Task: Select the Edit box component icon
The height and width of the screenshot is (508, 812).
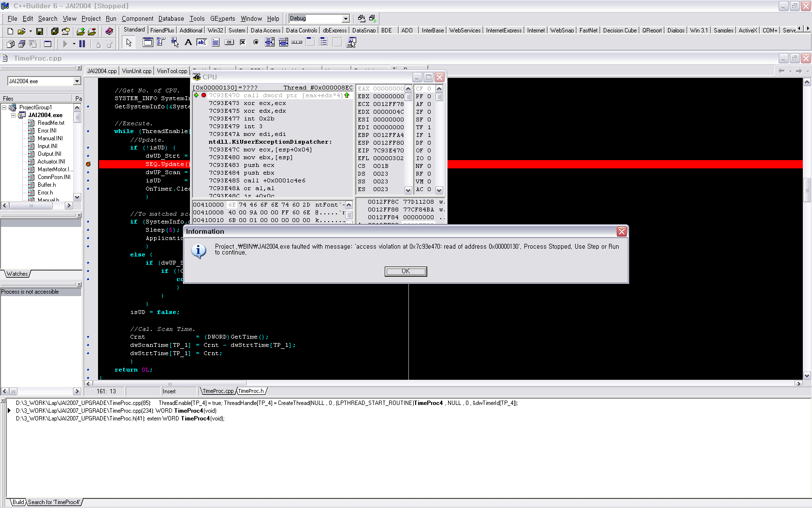Action: (202, 43)
